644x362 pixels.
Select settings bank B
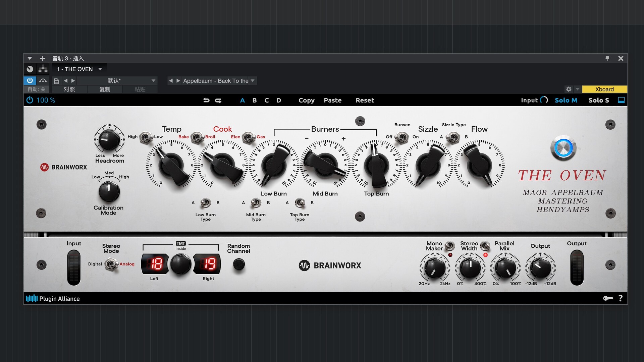point(255,100)
